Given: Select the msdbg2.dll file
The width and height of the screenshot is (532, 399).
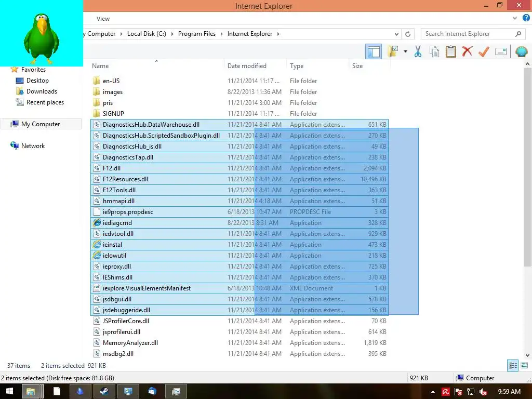Looking at the screenshot, I should (118, 353).
